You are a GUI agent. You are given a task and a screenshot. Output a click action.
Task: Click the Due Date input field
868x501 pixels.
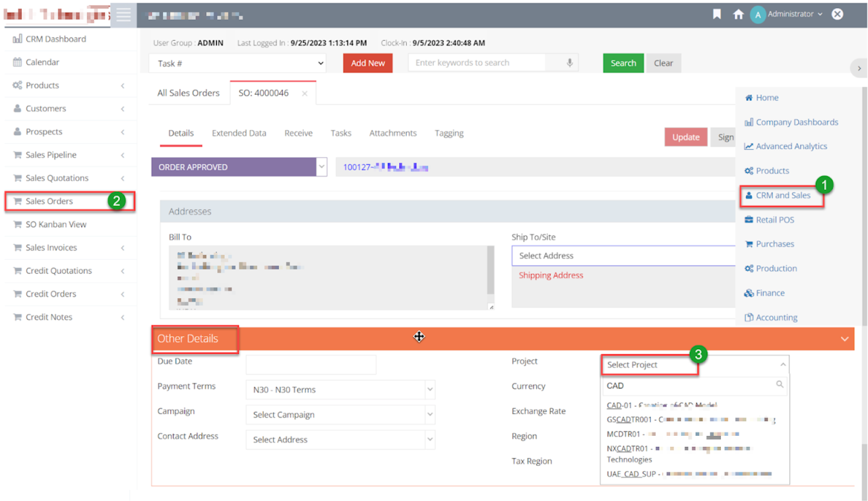point(311,365)
